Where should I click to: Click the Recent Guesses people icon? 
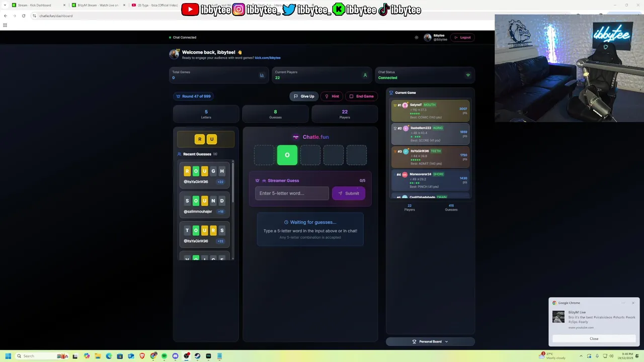(x=179, y=154)
